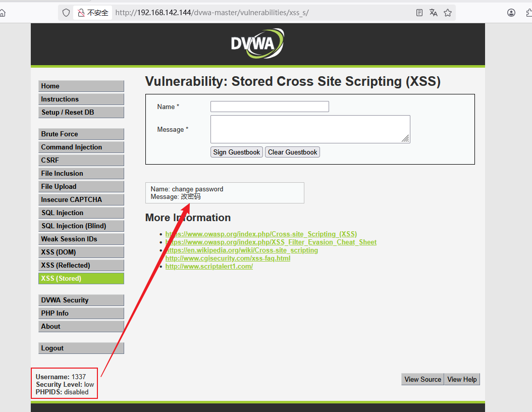Open cgisecurity xss-faq link

(228, 259)
